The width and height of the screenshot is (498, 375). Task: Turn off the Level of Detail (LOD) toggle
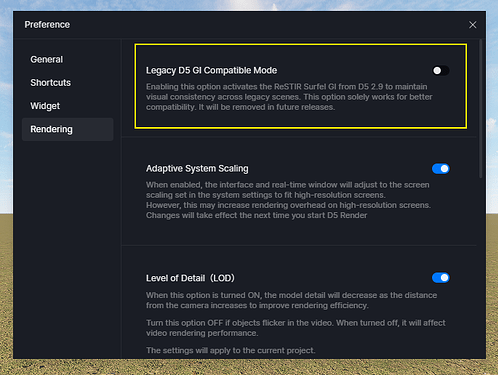(440, 278)
